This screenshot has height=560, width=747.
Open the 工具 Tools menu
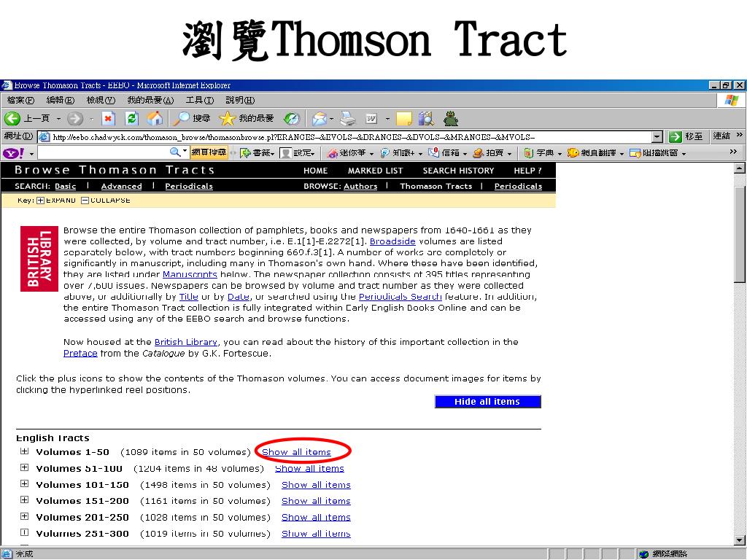point(200,100)
